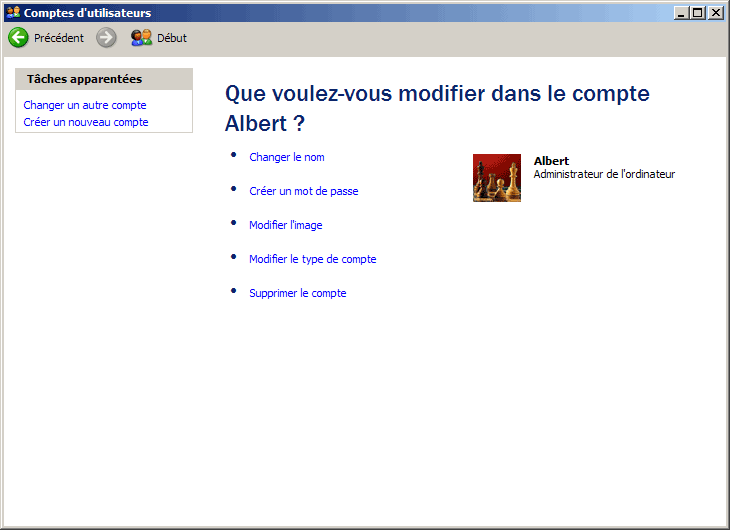Screen dimensions: 730x530
Task: Go to Début via its text label
Action: (172, 38)
